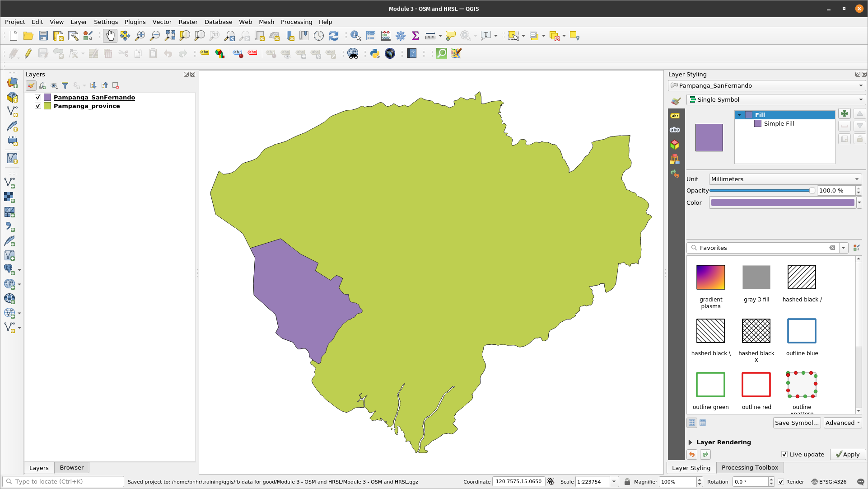The height and width of the screenshot is (489, 868).
Task: Click the Save Symbol button
Action: pos(796,423)
